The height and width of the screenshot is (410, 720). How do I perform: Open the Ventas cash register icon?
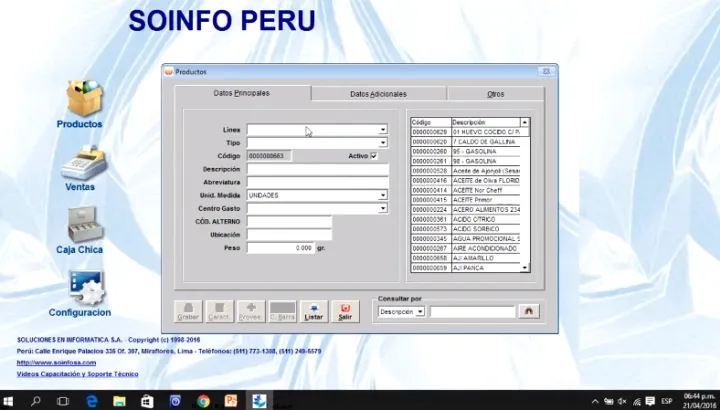click(84, 163)
